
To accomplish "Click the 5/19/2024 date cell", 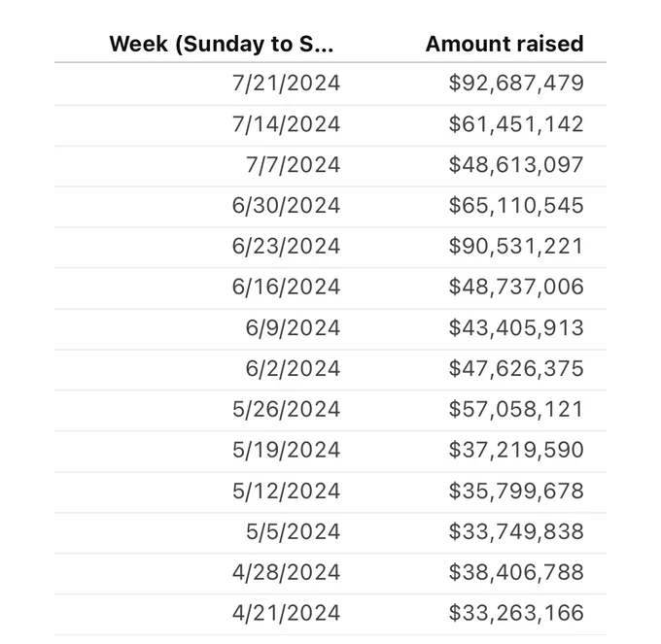I will click(286, 450).
